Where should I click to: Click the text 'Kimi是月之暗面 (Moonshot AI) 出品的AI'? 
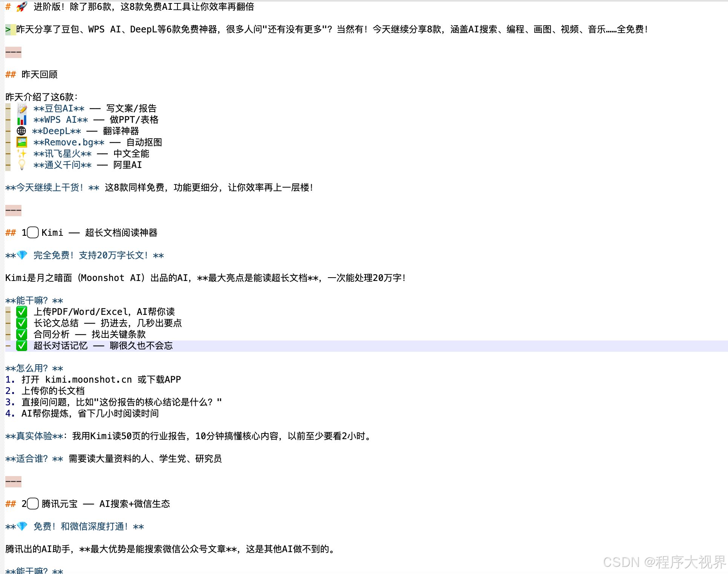[96, 278]
